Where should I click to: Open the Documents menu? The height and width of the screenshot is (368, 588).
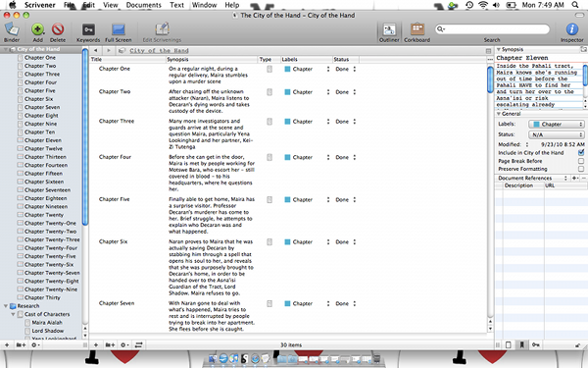point(144,5)
